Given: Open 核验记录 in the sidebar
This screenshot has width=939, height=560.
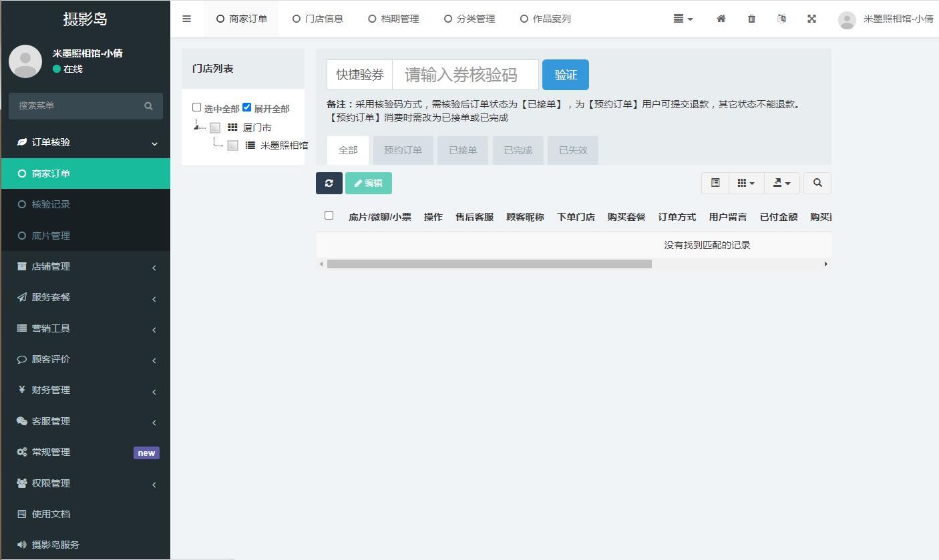Looking at the screenshot, I should click(51, 204).
